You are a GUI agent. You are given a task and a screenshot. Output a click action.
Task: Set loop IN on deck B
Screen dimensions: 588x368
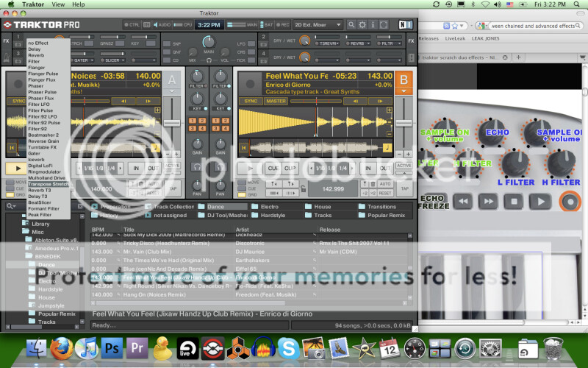coord(368,169)
